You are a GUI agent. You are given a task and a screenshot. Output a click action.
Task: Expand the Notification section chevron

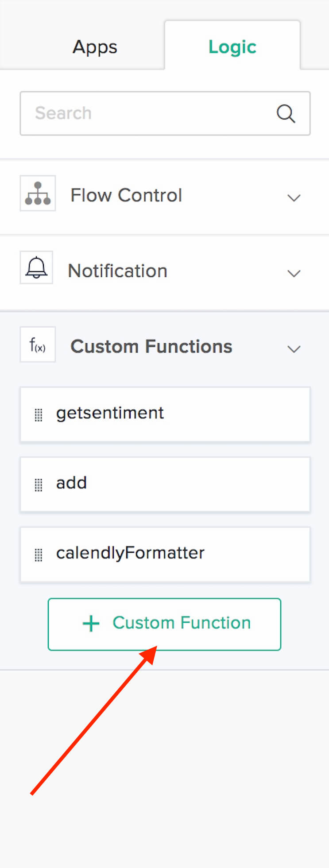(294, 273)
